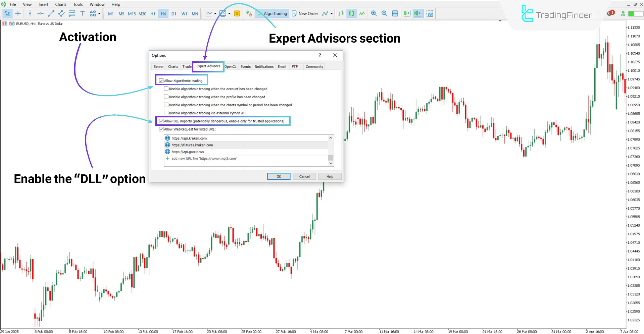The width and height of the screenshot is (644, 334).
Task: Click the chart screenshot camera icon
Action: pyautogui.click(x=430, y=13)
